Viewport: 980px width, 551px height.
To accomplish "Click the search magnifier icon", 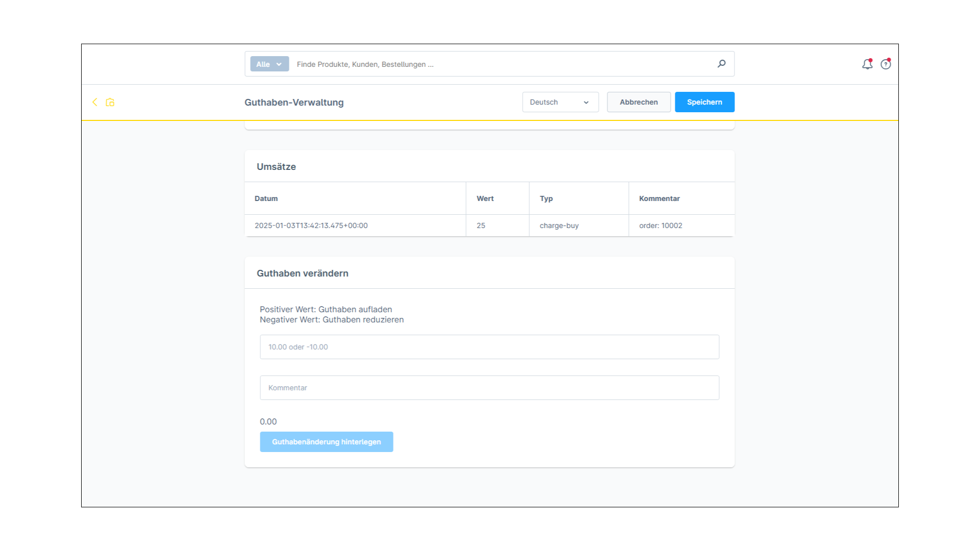I will [721, 64].
